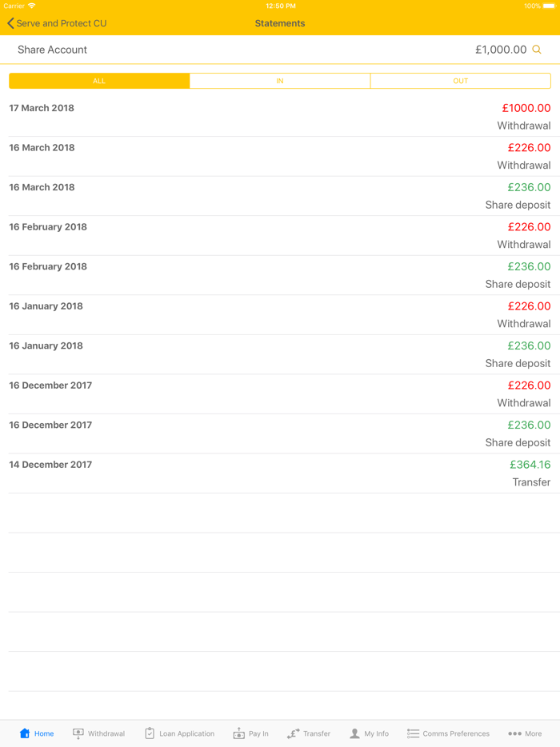Select the 14 December 2017 transfer entry
Viewport: 560px width, 747px height.
coord(280,473)
